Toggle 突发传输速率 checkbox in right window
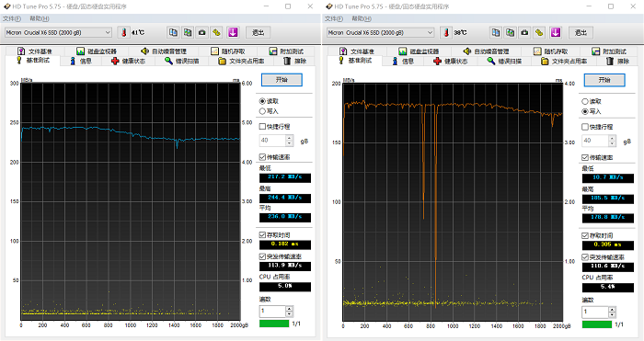 585,257
